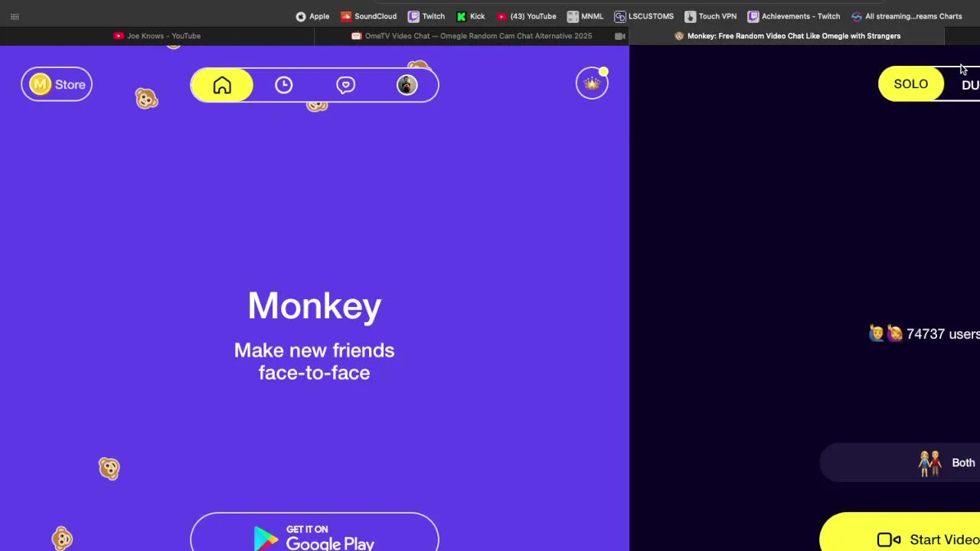Click the Monkey title heading
Viewport: 980px width, 551px height.
(315, 306)
